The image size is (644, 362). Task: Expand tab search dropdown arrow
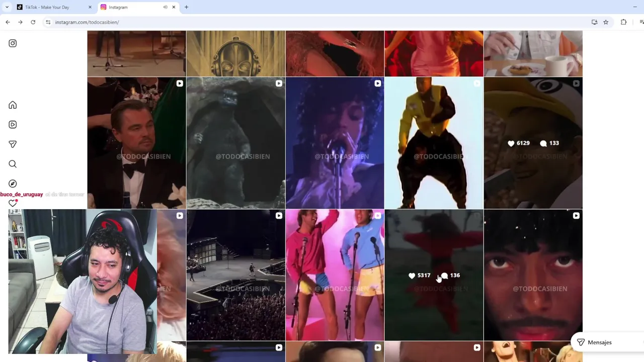click(7, 7)
